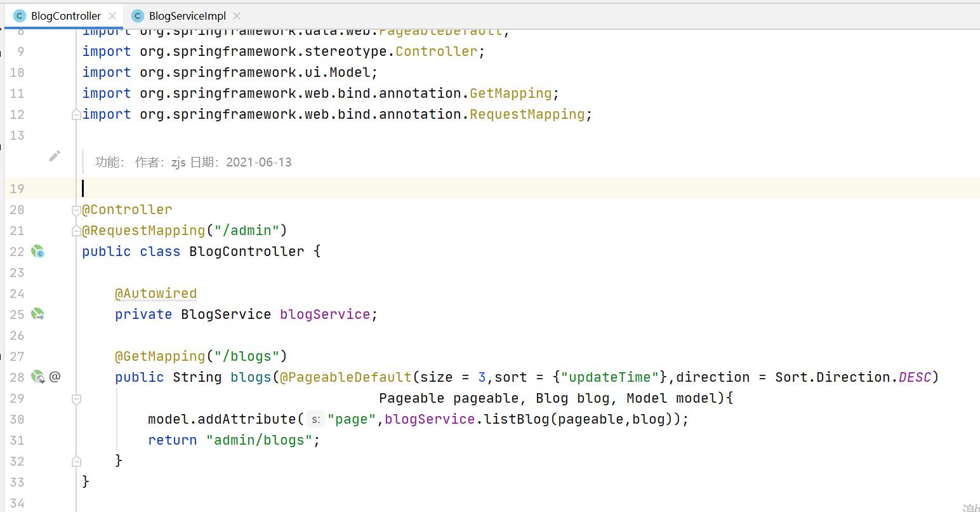Click the BlogServiceImpl class file icon in tab
The width and height of the screenshot is (980, 512).
138,16
